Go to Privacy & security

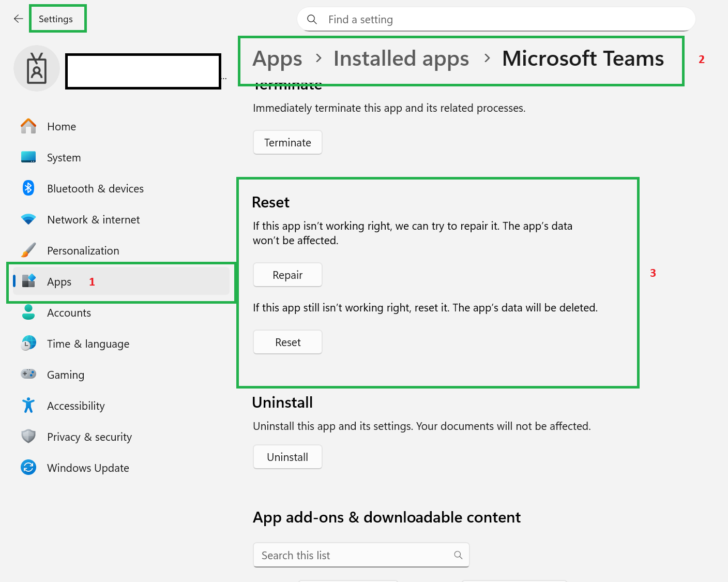(x=121, y=437)
